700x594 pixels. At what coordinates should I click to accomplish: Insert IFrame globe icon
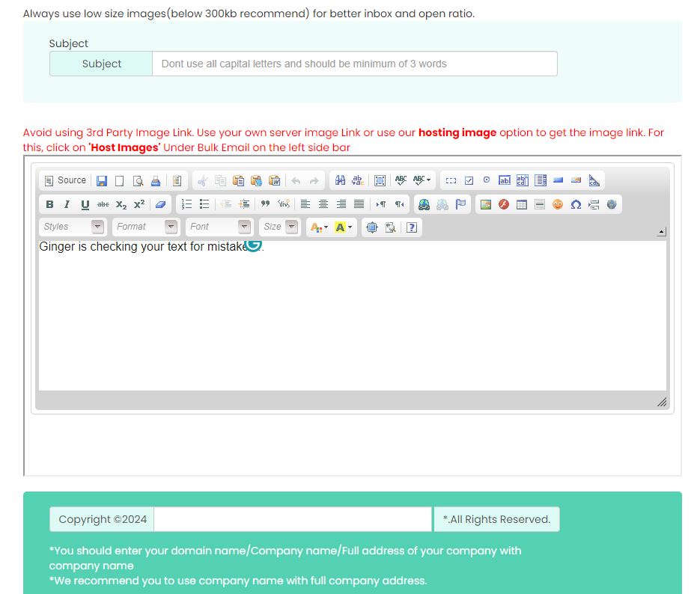(x=612, y=204)
